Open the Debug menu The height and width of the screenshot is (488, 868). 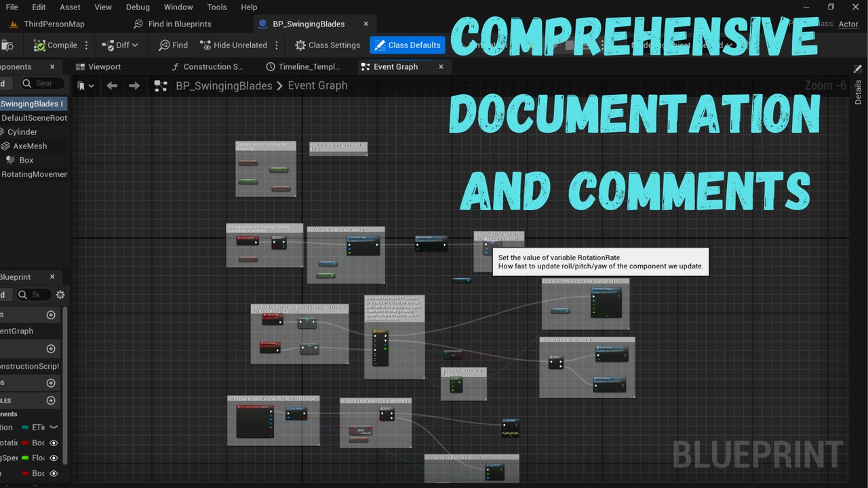point(138,7)
